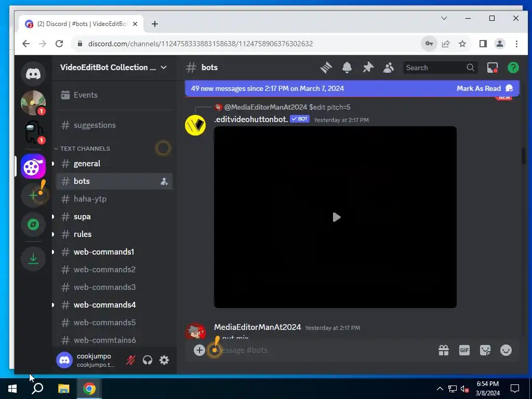Toggle the member list icon
The image size is (532, 399).
pyautogui.click(x=389, y=68)
